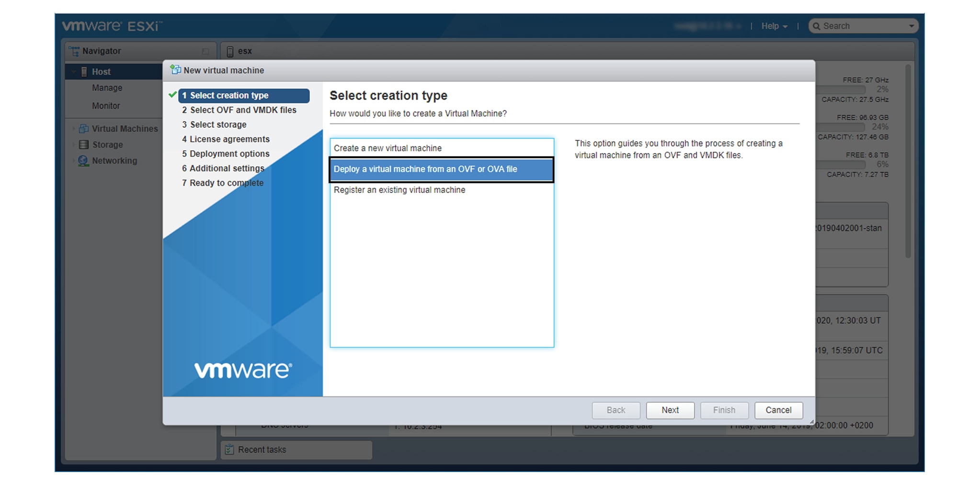Click the Back button
This screenshot has width=980, height=485.
pos(616,410)
